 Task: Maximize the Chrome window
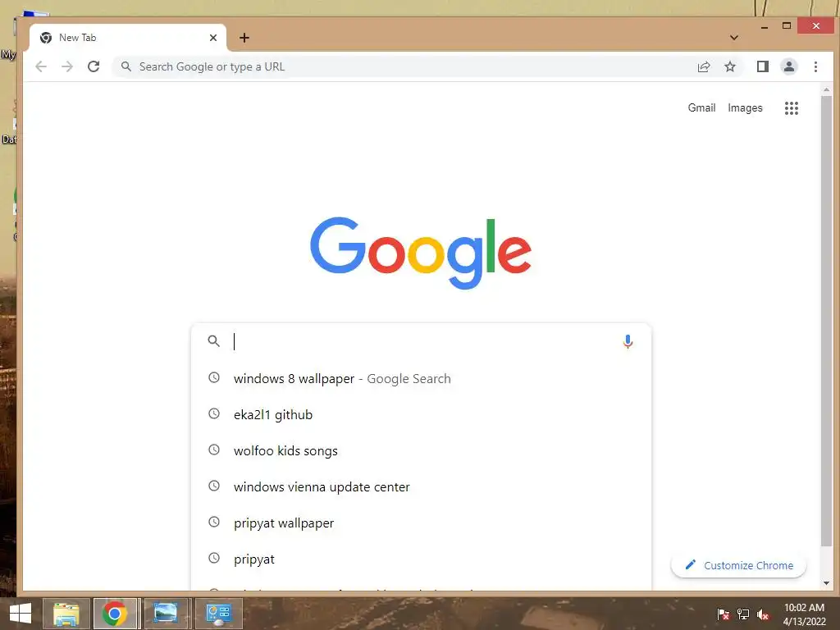click(x=787, y=25)
